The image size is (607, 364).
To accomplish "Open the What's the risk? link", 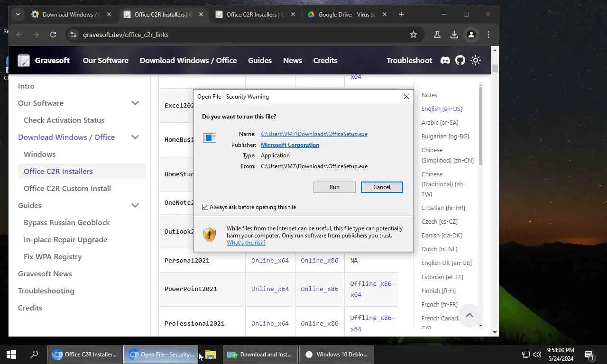I will pos(246,243).
